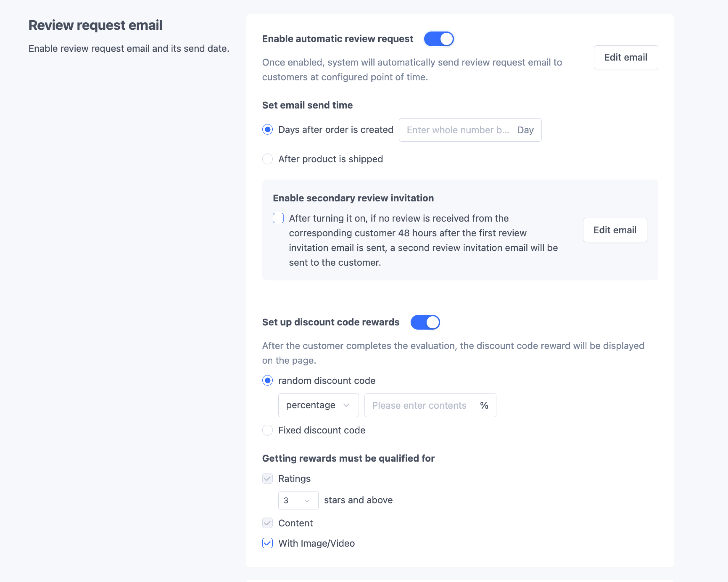Toggle the Ratings qualification checkbox
This screenshot has height=582, width=728.
tap(268, 479)
